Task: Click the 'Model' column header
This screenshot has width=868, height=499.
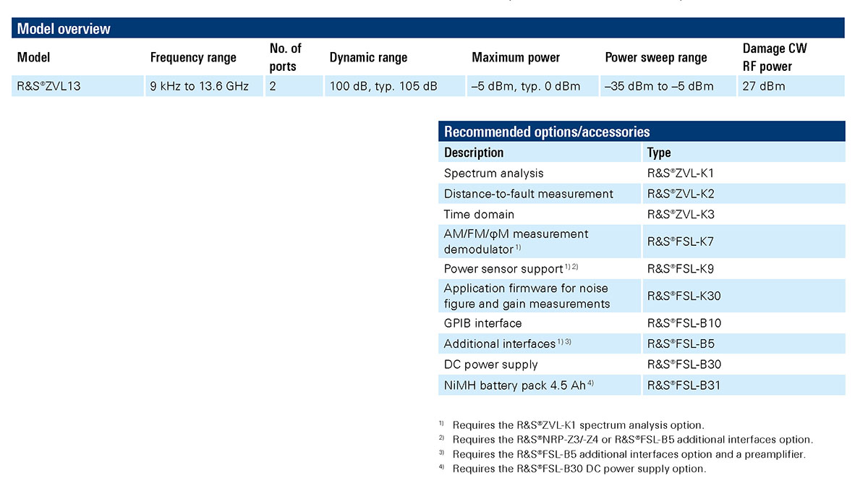Action: [33, 57]
